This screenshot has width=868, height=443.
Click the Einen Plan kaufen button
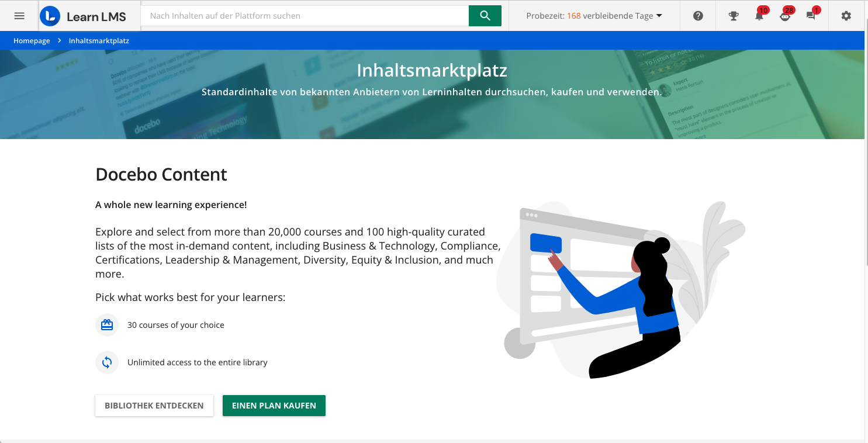coord(274,406)
